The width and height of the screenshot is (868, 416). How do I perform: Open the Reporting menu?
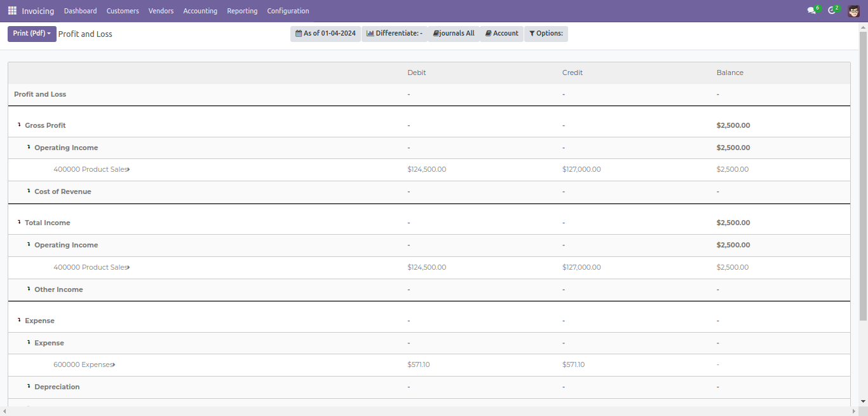pos(242,11)
